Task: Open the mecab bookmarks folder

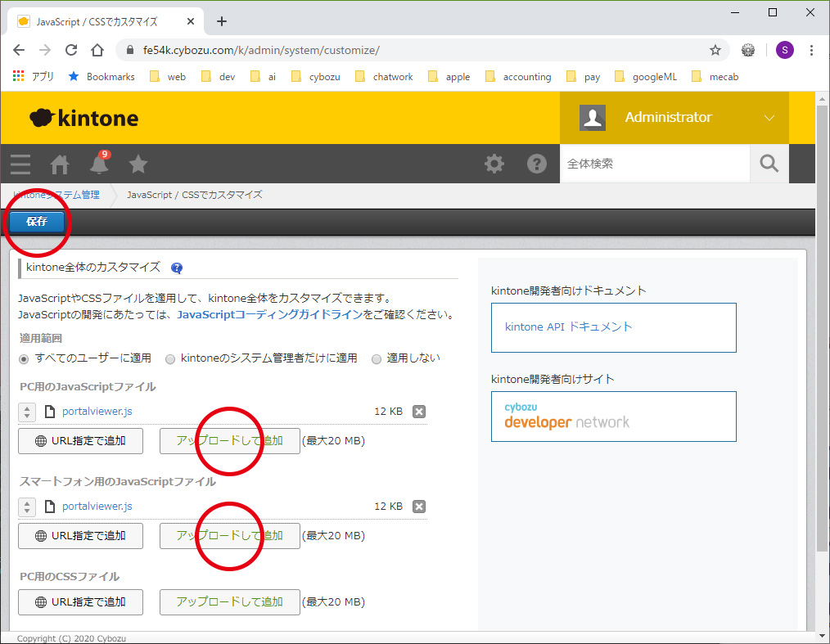Action: [x=715, y=77]
